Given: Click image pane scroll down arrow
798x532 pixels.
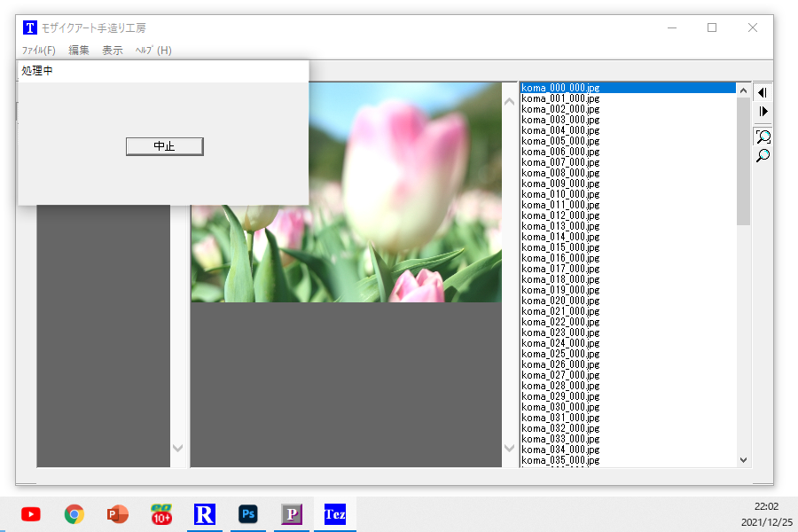Looking at the screenshot, I should (510, 448).
